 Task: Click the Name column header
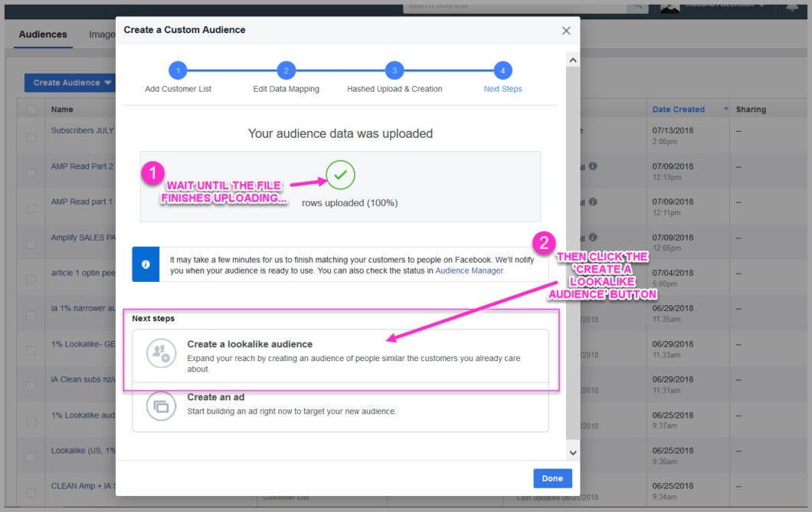(x=62, y=110)
